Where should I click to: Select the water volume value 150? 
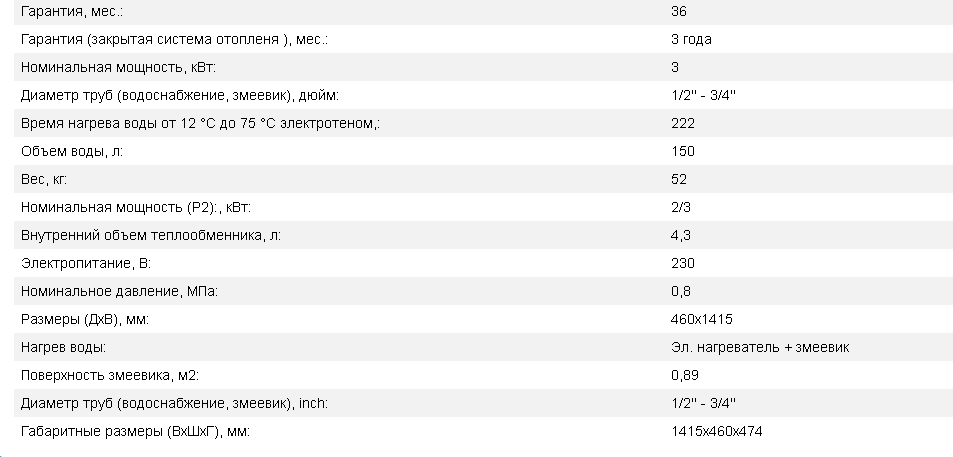pyautogui.click(x=683, y=151)
